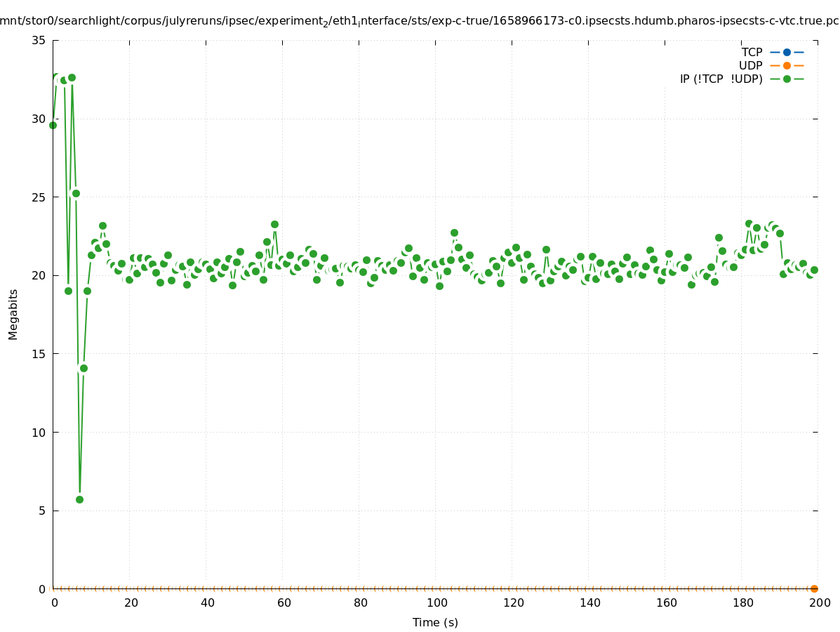Click the "IP (!TCP !UDP)" legend label
Viewport: 840px width, 632px height.
721,79
